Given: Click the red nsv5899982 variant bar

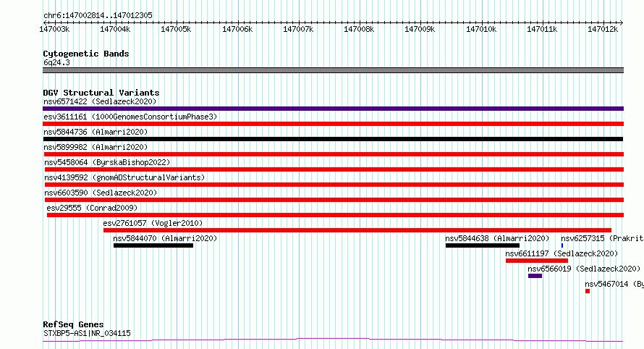Looking at the screenshot, I should 333,154.
